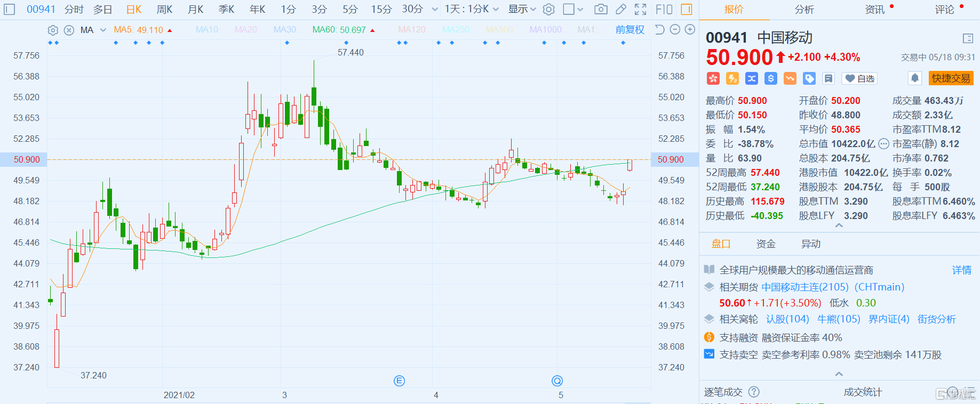Toggle the left sidebar panel

[x=10, y=9]
